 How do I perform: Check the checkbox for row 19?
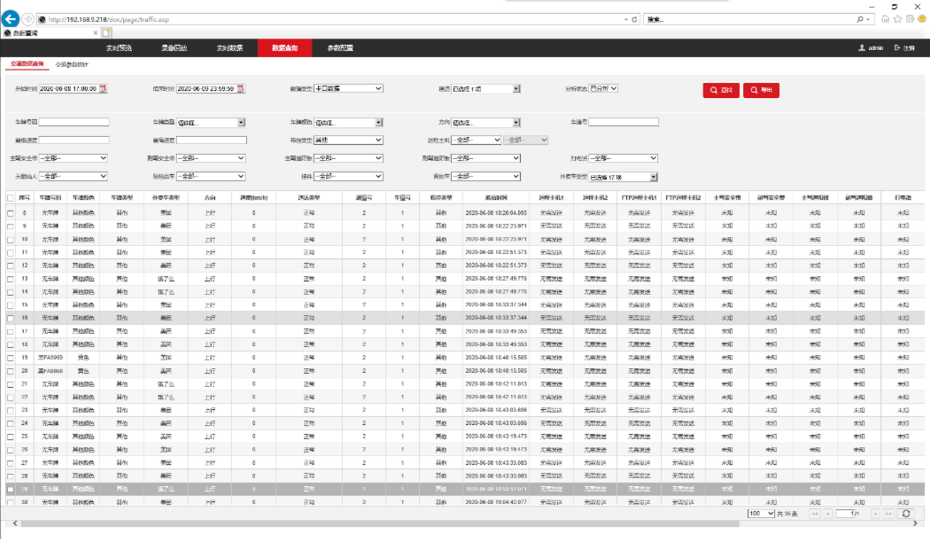pyautogui.click(x=10, y=357)
